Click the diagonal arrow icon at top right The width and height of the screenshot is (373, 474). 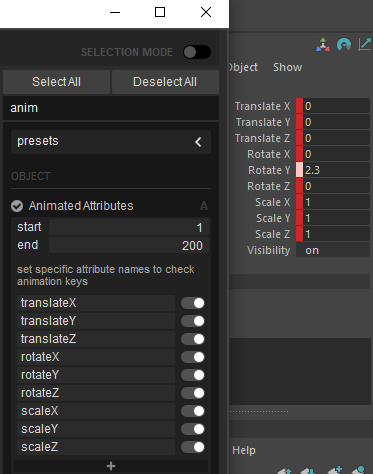[x=365, y=45]
